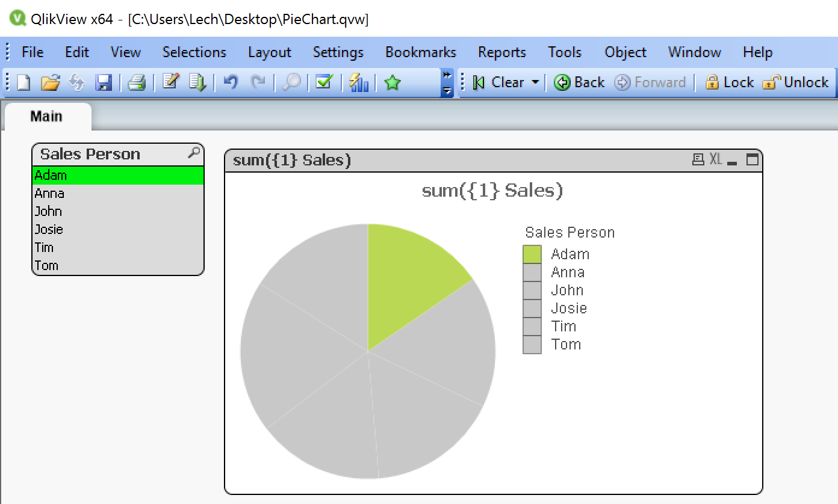Click the gray John legend swatch
Viewport: 838px width, 504px height.
coord(532,290)
